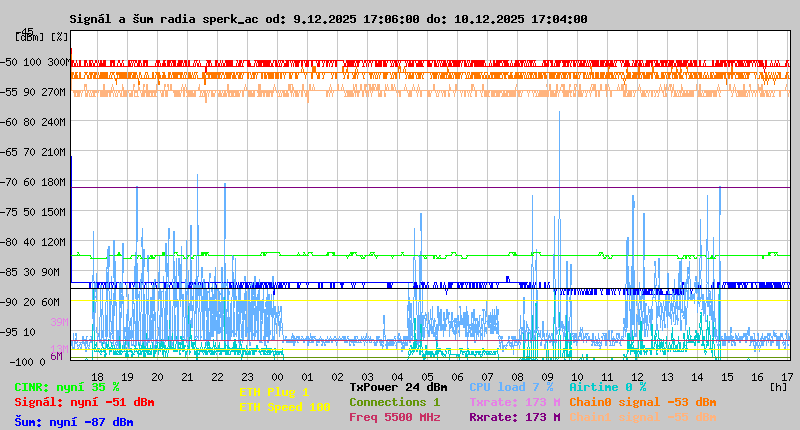Click the hour '09' x-axis tick label
The height and width of the screenshot is (430, 800).
[547, 377]
